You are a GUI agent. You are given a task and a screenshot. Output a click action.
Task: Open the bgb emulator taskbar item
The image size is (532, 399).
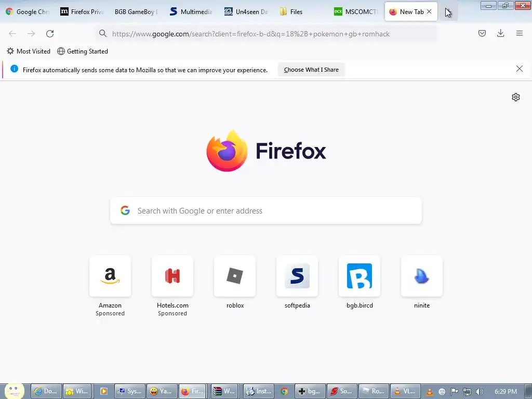point(310,391)
